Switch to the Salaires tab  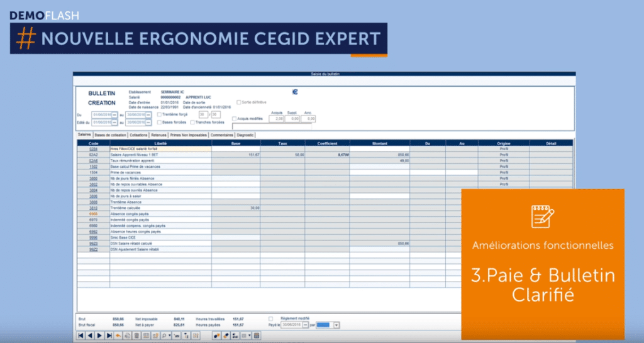84,134
